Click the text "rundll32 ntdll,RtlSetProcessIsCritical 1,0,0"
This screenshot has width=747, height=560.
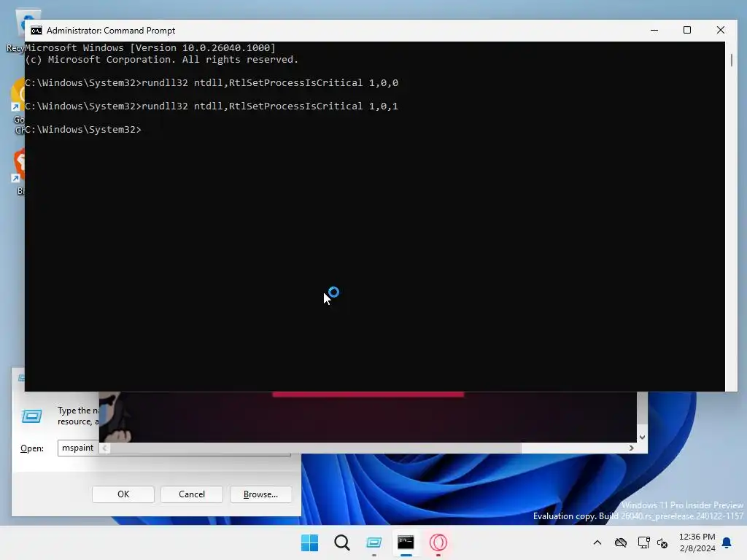coord(270,83)
